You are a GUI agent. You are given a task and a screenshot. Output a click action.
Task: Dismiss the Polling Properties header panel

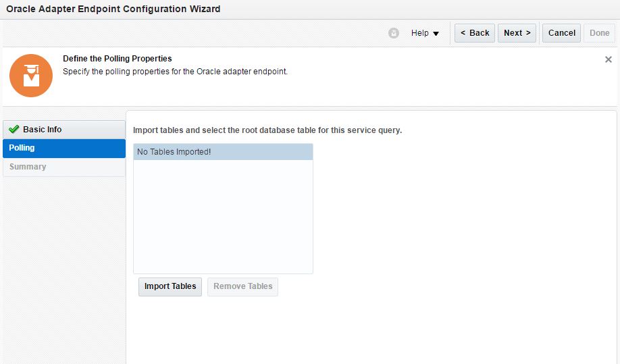coord(608,59)
